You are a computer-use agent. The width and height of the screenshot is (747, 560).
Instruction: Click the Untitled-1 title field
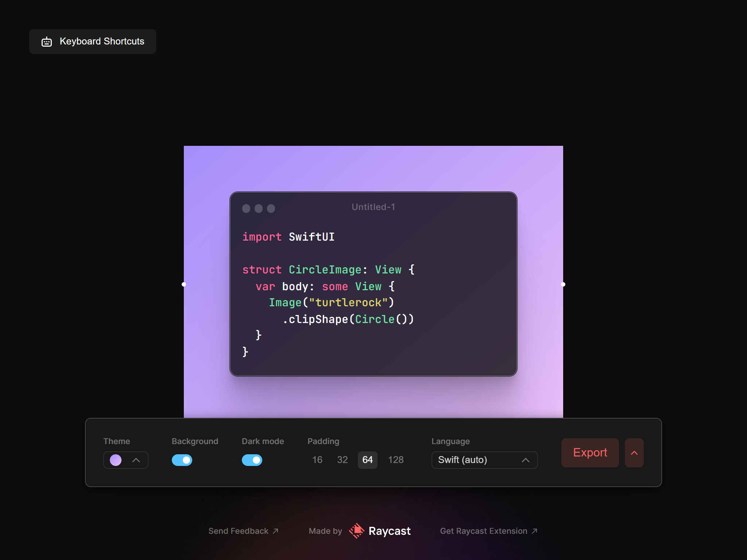pyautogui.click(x=373, y=207)
